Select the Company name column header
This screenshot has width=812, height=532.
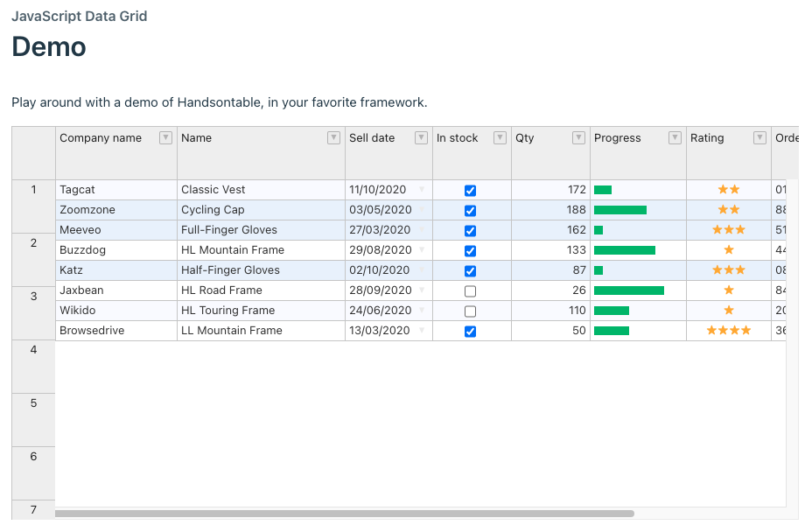(x=116, y=153)
